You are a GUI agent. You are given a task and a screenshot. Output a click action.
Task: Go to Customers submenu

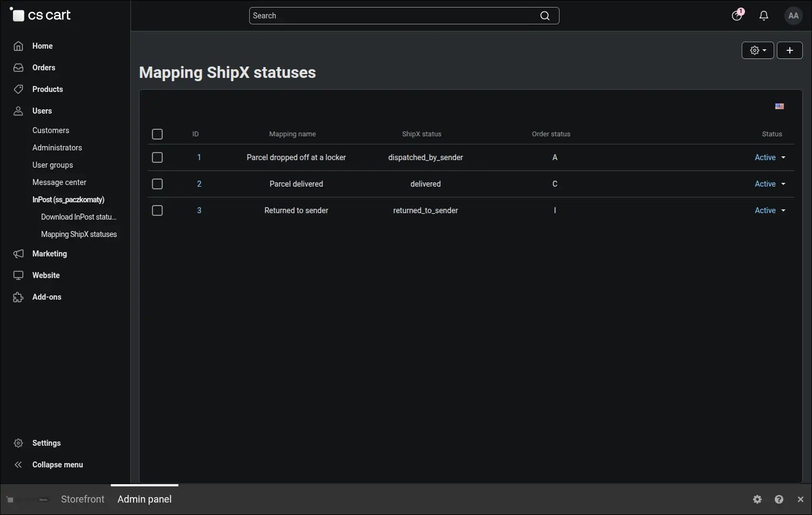(x=51, y=130)
